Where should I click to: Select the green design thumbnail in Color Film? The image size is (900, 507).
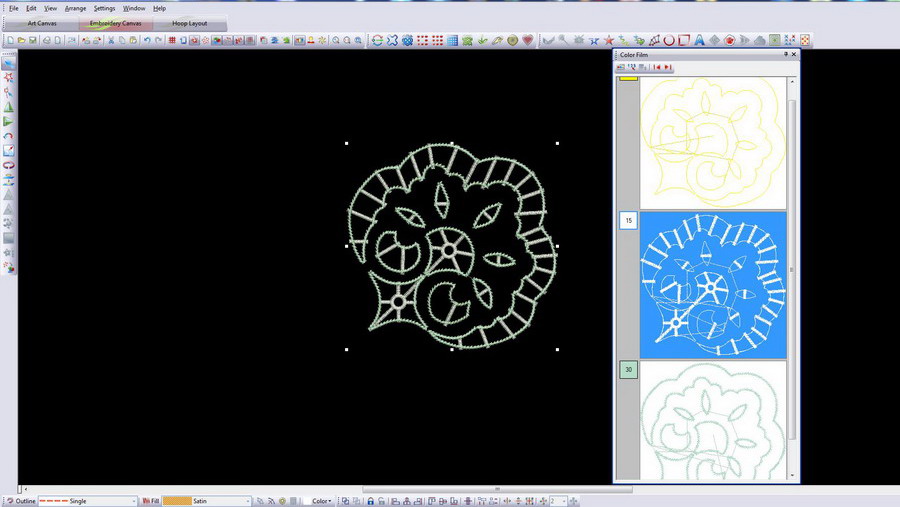713,420
